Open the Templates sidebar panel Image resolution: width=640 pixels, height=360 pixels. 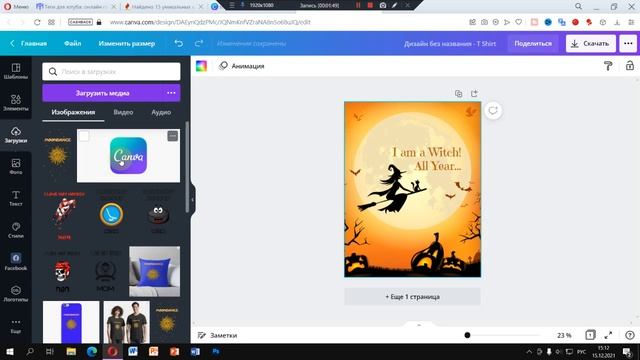tap(16, 71)
